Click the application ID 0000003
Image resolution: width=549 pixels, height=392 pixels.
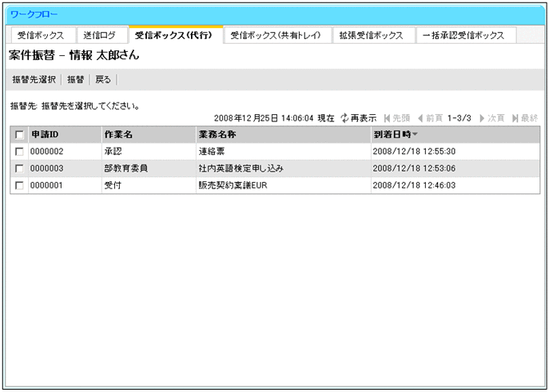click(x=46, y=168)
